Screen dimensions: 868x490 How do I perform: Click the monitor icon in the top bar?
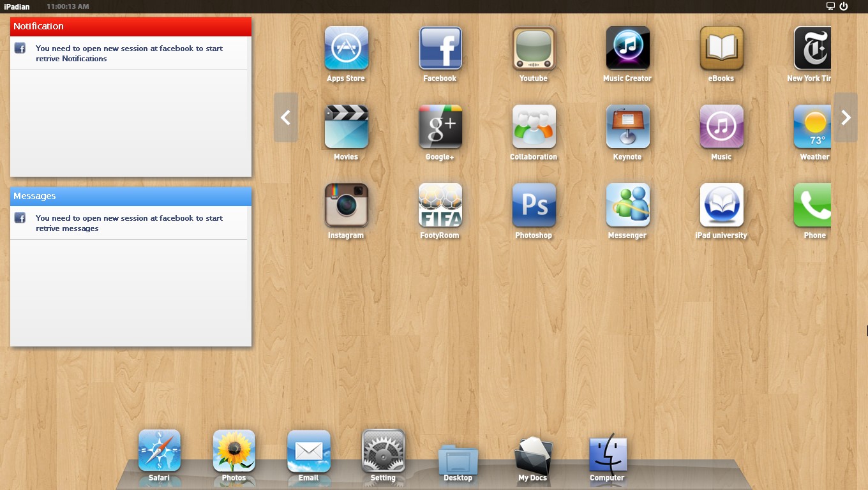(x=830, y=6)
